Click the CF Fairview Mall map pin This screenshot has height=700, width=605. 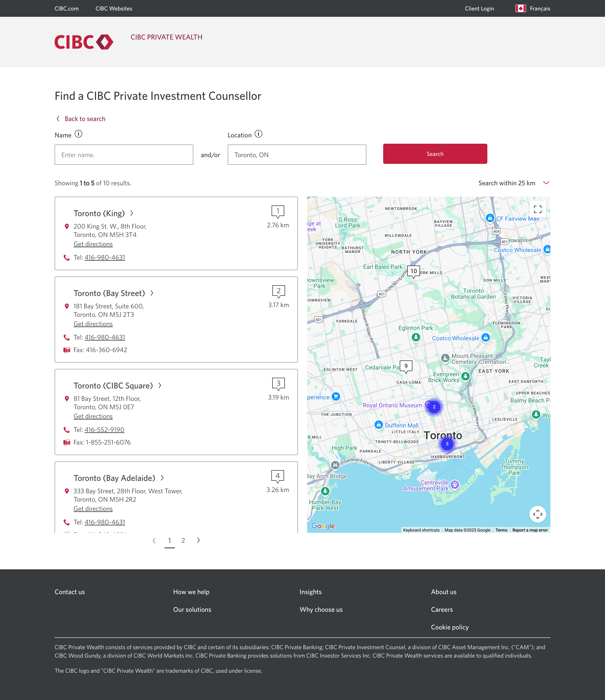[490, 218]
